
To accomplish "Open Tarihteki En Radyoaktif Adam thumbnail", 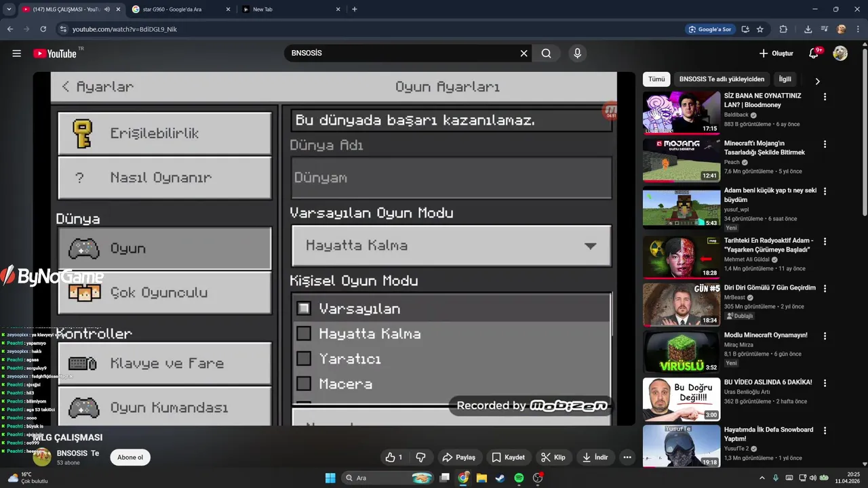I will tap(682, 257).
